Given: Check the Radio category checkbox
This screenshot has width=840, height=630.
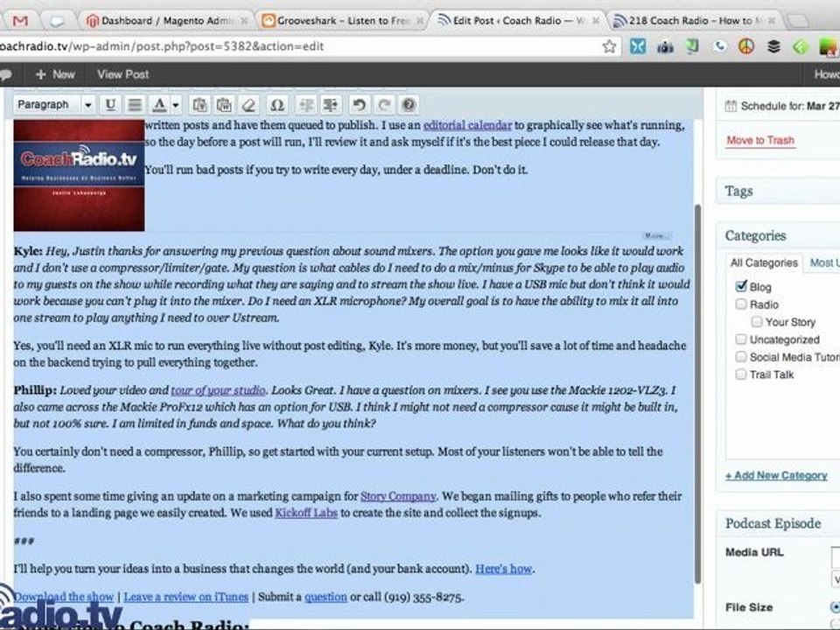Looking at the screenshot, I should [x=741, y=304].
